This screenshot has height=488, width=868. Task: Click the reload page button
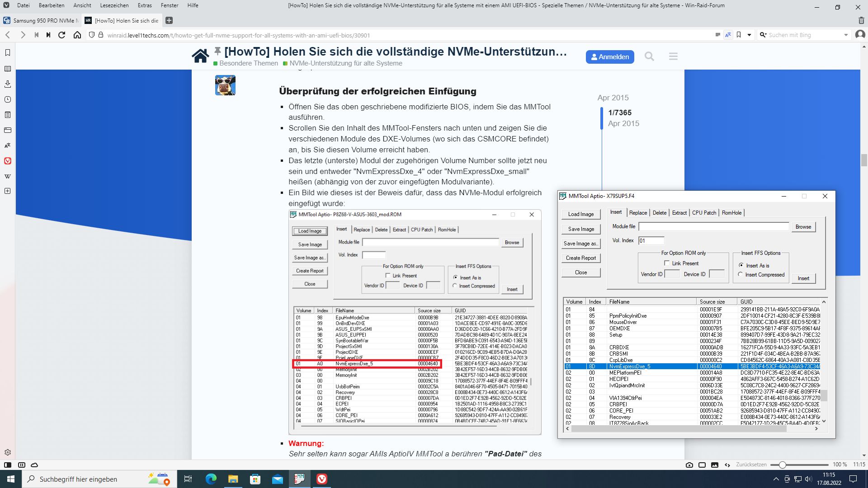(62, 35)
